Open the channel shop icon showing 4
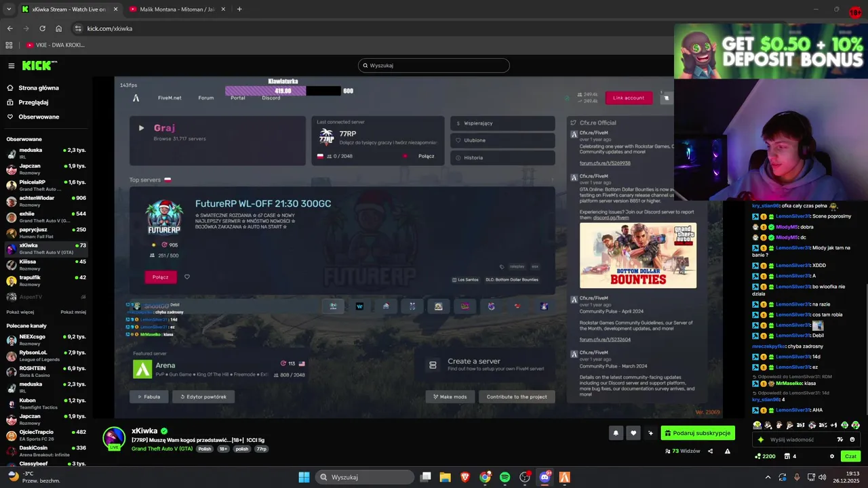The height and width of the screenshot is (488, 868). (789, 456)
